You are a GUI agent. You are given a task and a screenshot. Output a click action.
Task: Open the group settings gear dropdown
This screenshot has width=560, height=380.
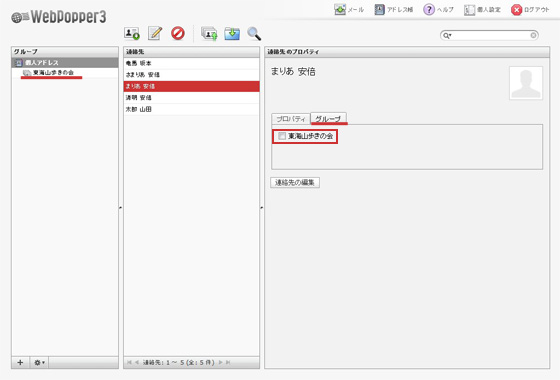pos(39,362)
